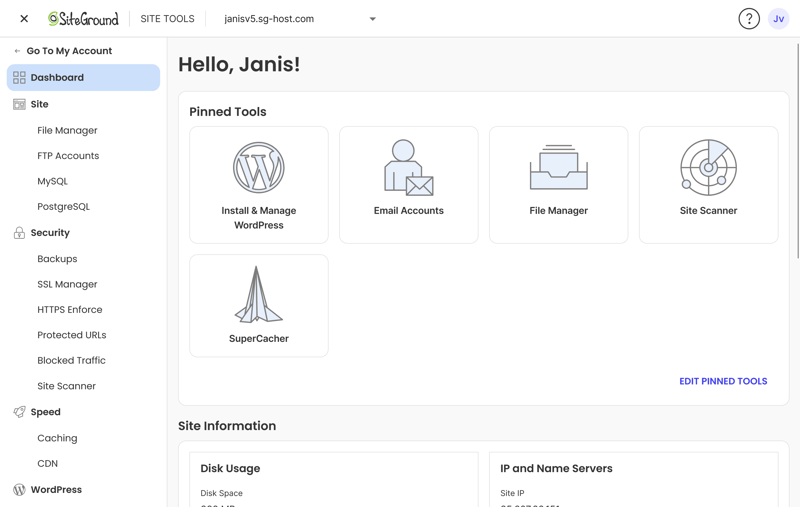Click the SuperCacher paper plane icon
800x507 pixels.
tap(259, 295)
